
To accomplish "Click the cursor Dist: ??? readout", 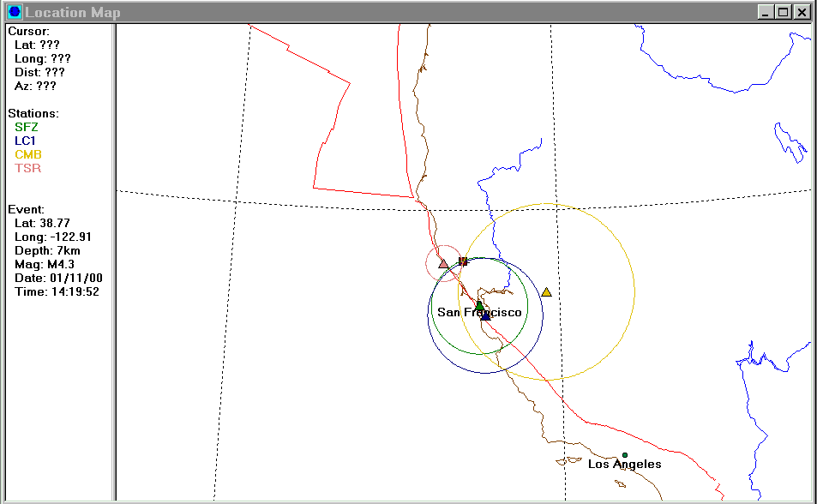I will pos(39,72).
